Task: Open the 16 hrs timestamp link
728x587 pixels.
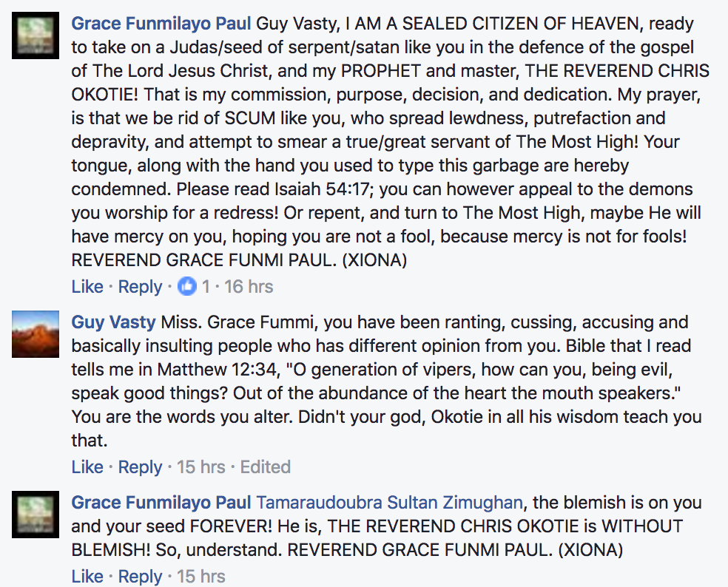Action: pos(249,287)
